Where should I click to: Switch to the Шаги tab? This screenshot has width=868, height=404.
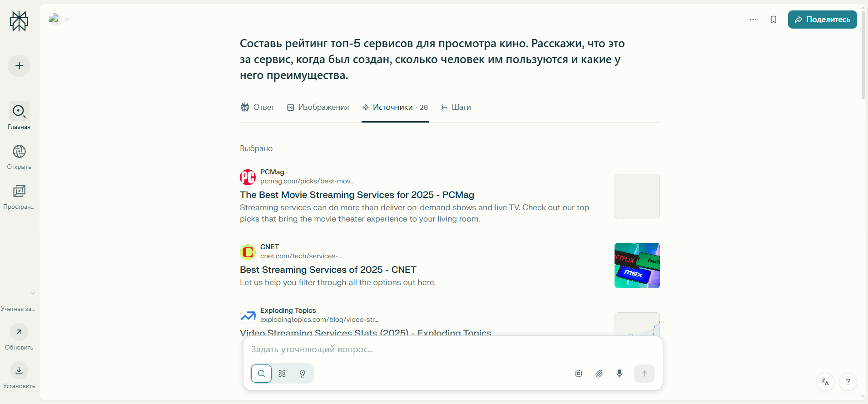(x=456, y=107)
